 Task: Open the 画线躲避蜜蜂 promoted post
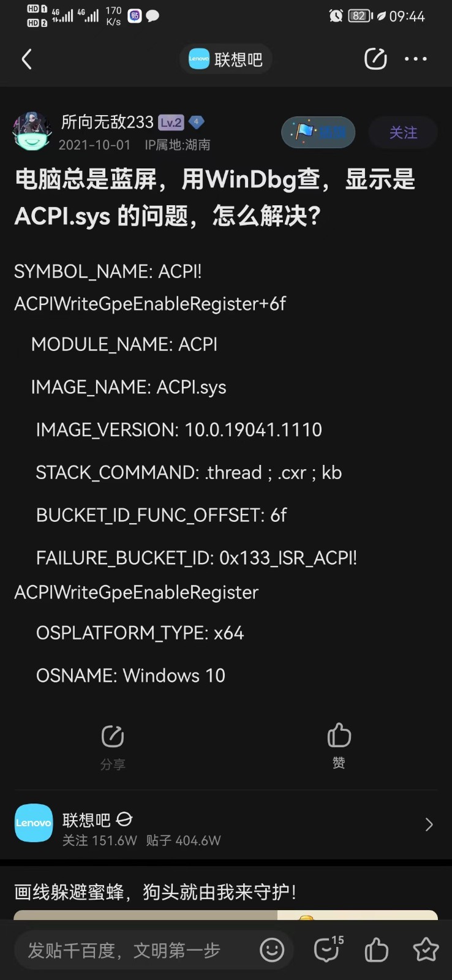click(156, 892)
